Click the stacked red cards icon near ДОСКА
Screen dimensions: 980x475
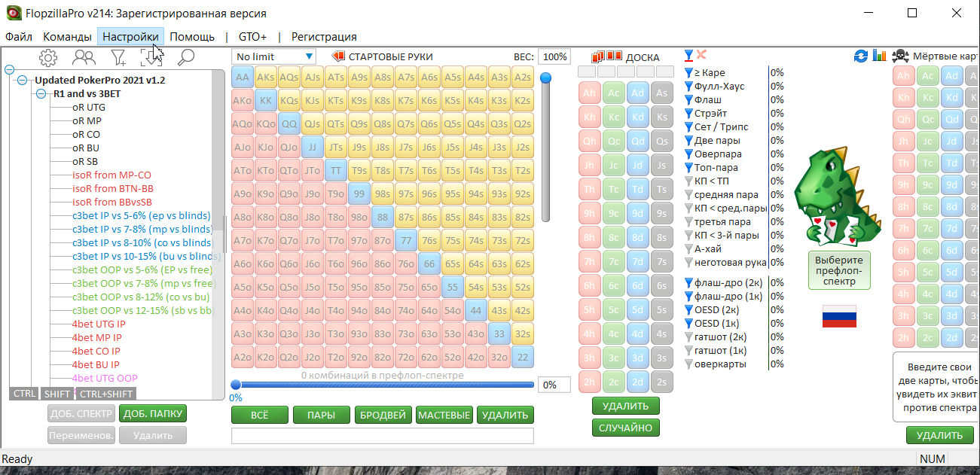pyautogui.click(x=599, y=56)
